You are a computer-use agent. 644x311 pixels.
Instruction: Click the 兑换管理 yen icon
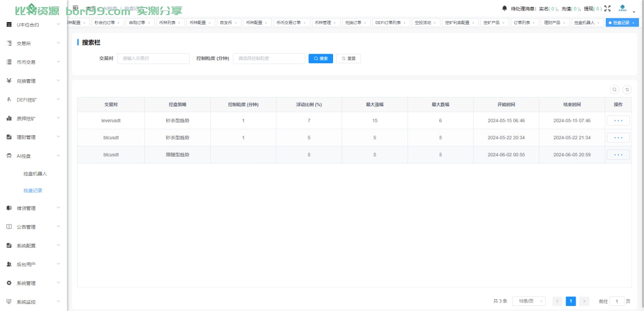point(9,80)
